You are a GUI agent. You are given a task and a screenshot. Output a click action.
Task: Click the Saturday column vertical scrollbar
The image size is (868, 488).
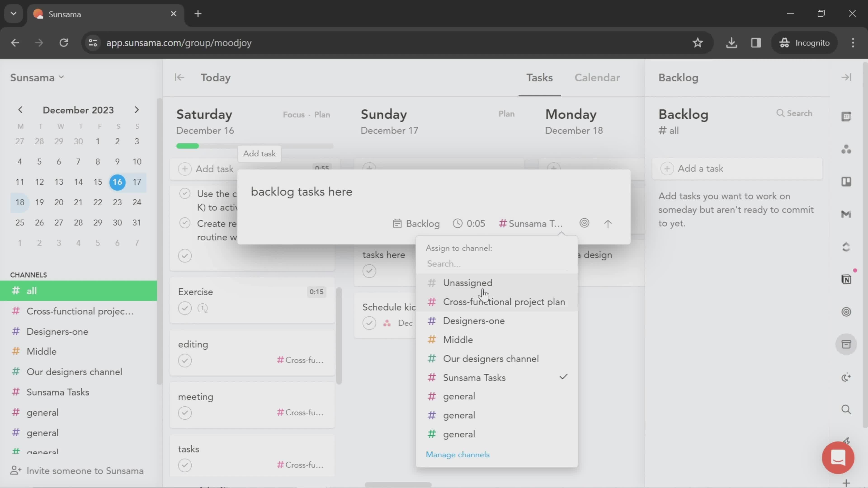[x=339, y=336]
